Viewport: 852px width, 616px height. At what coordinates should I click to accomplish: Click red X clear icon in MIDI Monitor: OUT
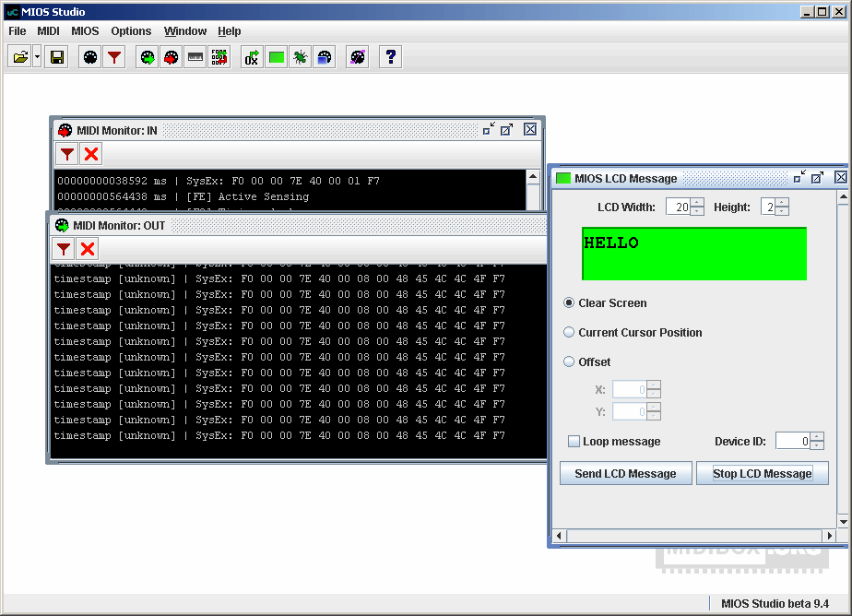pos(88,249)
